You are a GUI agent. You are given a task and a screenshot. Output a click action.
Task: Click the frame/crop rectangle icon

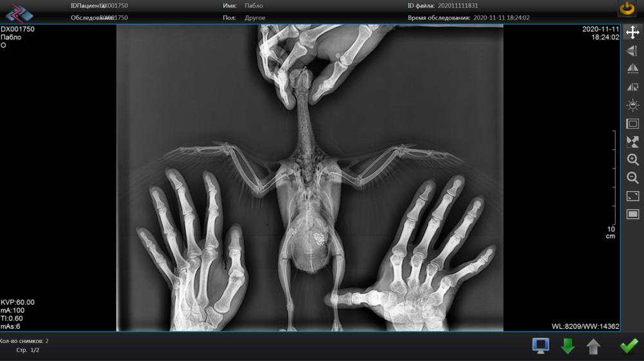[632, 124]
